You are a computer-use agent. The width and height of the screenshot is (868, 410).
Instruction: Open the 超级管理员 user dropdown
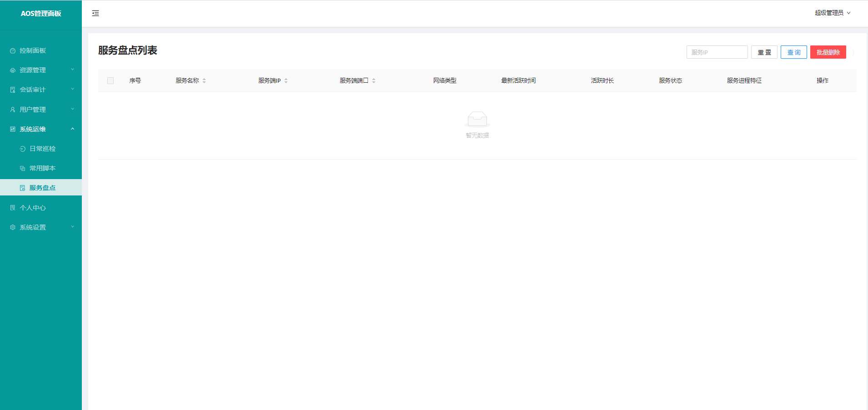[832, 13]
